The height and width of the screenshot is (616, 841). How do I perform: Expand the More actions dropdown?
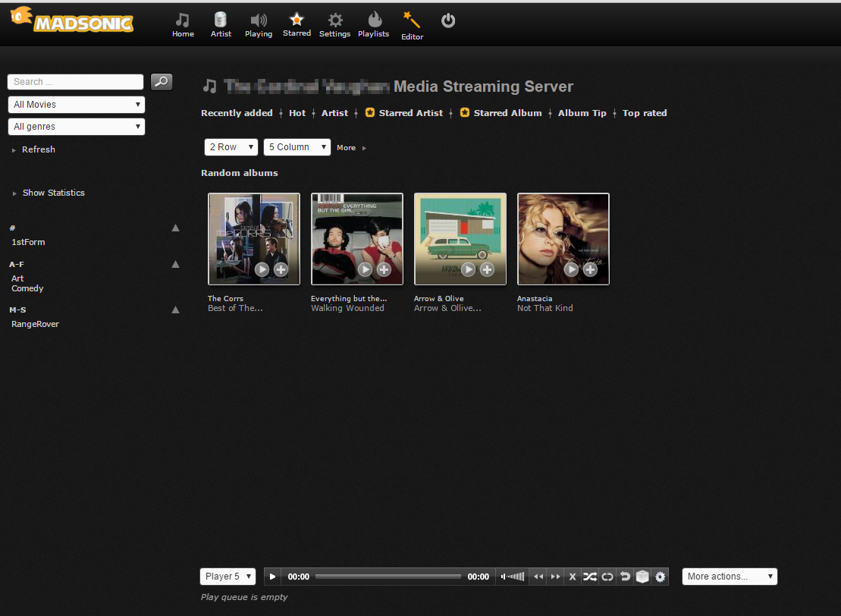coord(730,577)
